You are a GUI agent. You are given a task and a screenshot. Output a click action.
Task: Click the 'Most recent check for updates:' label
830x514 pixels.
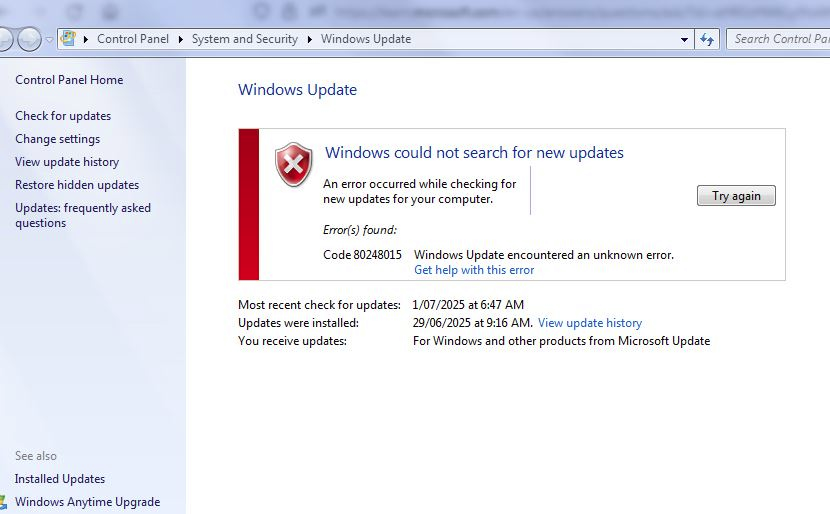click(319, 304)
